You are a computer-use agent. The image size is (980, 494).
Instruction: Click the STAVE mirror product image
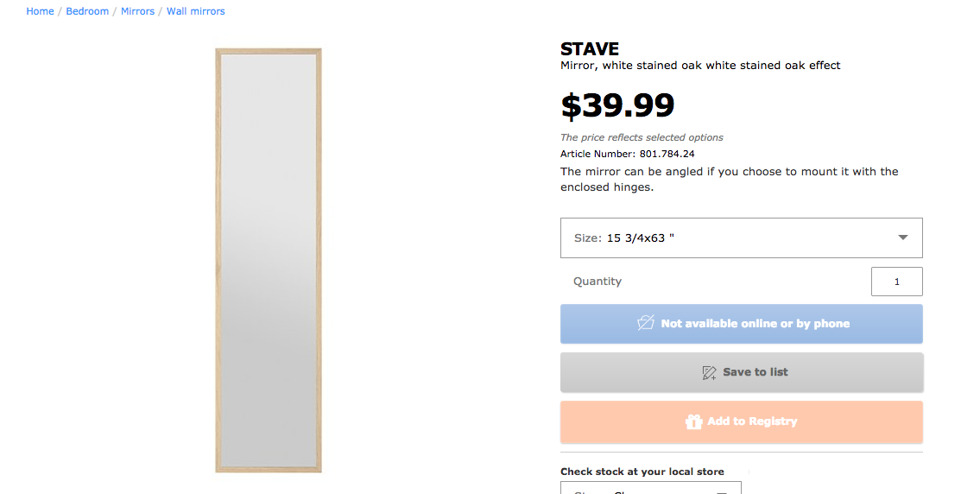tap(268, 260)
